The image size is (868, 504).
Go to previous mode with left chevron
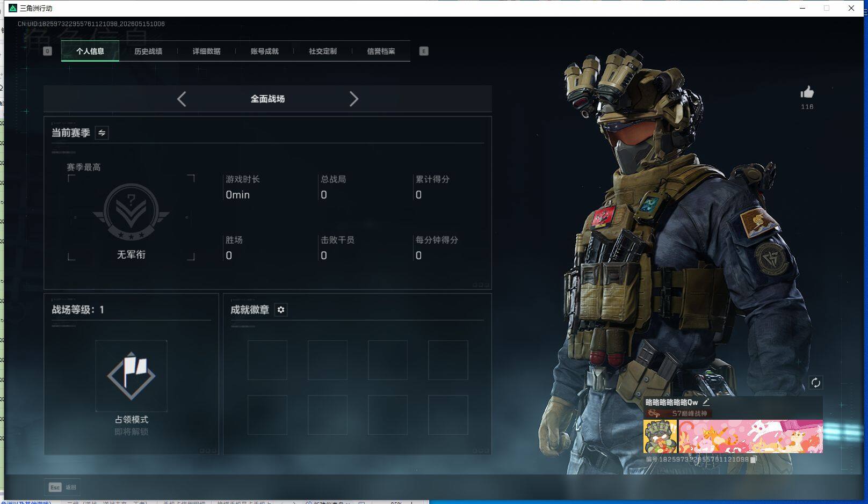coord(182,99)
